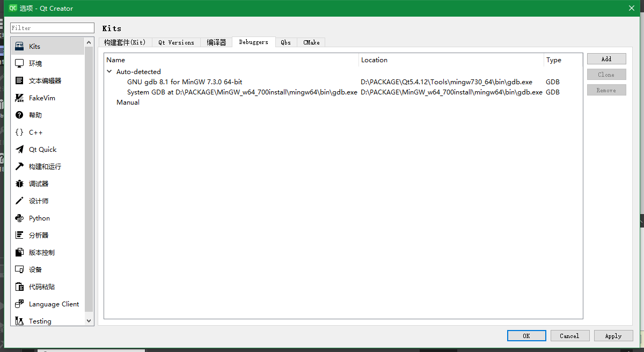Switch to the Qt Versions tab
Viewport: 644px width, 352px height.
coord(176,42)
